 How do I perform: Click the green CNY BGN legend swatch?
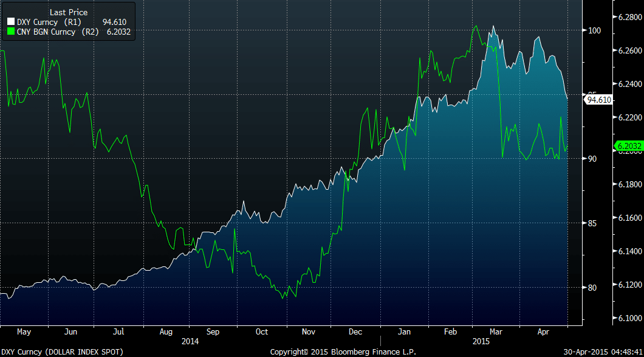[x=10, y=32]
